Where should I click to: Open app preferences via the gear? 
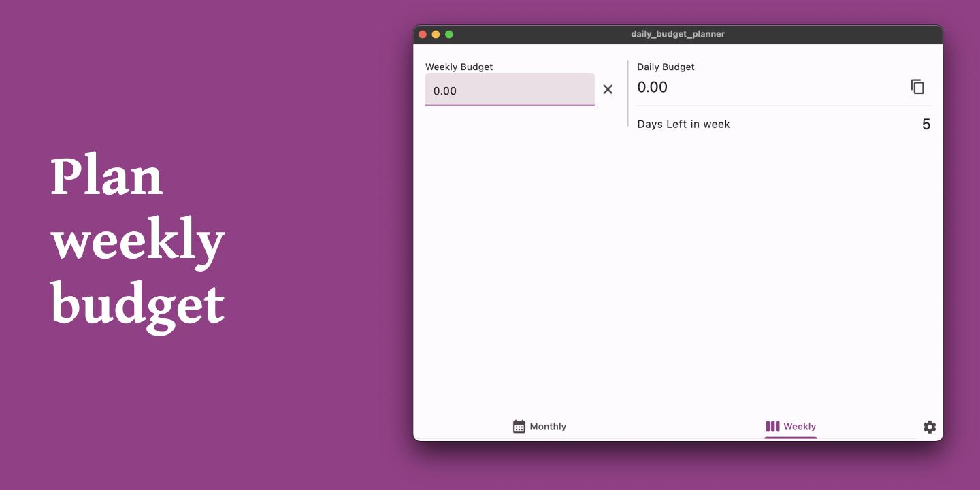click(930, 427)
